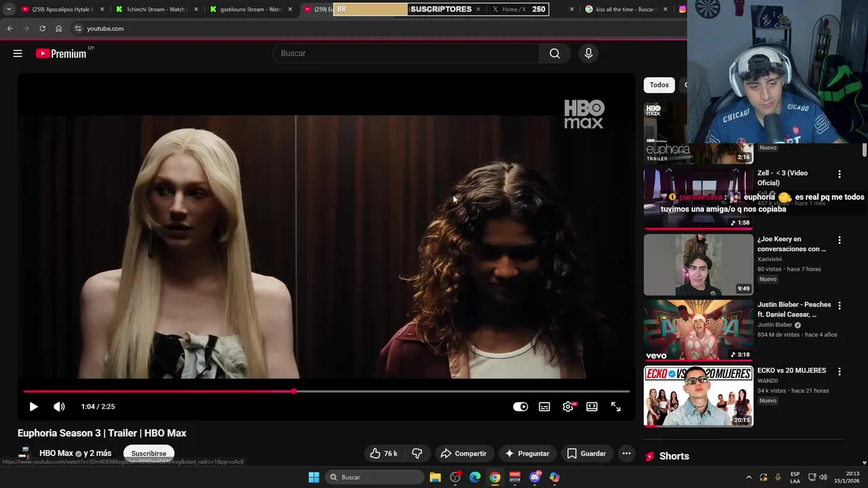Like the video with 76 k likes
This screenshot has width=868, height=488.
(384, 453)
